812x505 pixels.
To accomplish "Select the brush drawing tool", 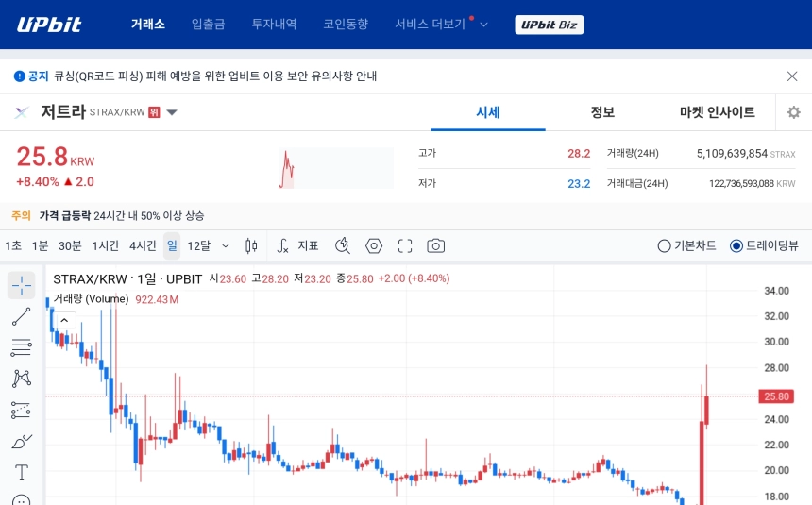I will pos(21,442).
